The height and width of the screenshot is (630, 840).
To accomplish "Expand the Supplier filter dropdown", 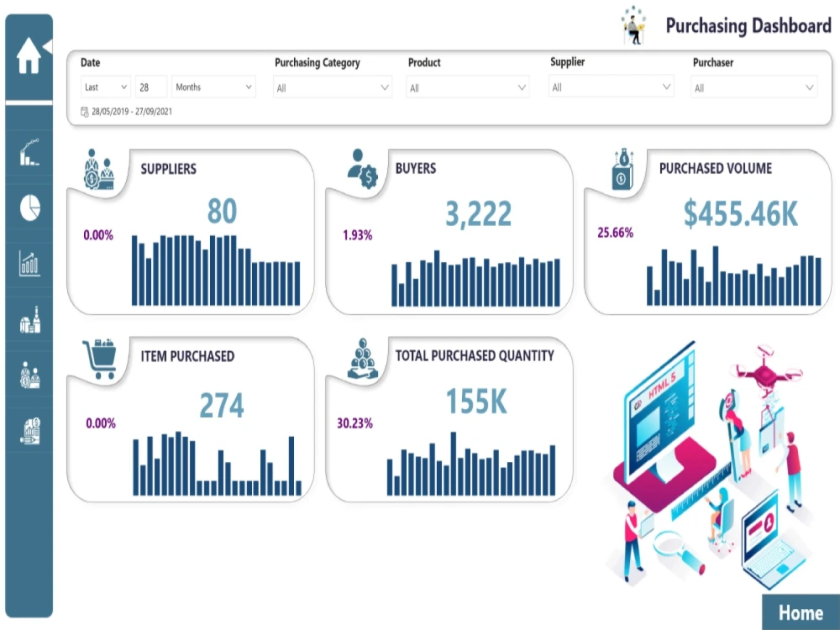I will point(611,87).
